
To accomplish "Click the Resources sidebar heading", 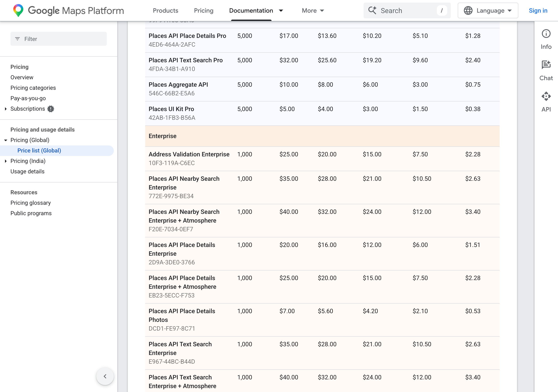I will pos(24,192).
